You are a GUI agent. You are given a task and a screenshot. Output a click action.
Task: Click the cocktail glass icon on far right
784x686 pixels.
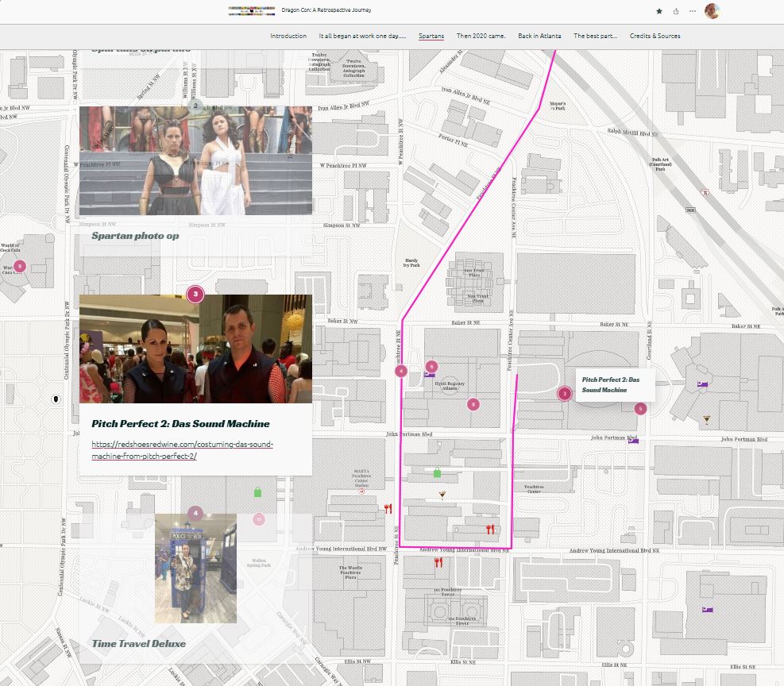(x=707, y=418)
